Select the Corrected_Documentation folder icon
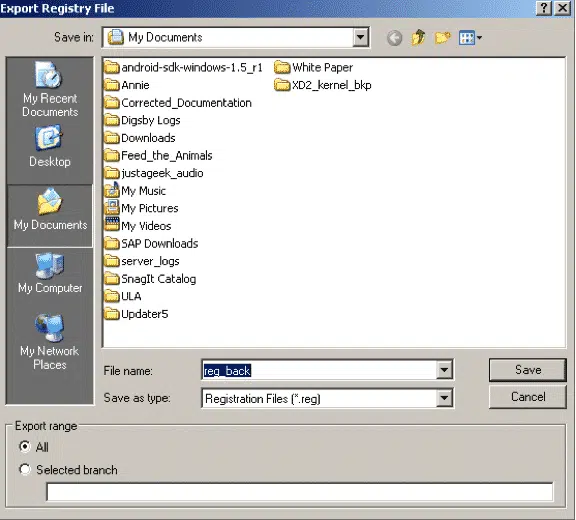Image resolution: width=576 pixels, height=520 pixels. [112, 103]
